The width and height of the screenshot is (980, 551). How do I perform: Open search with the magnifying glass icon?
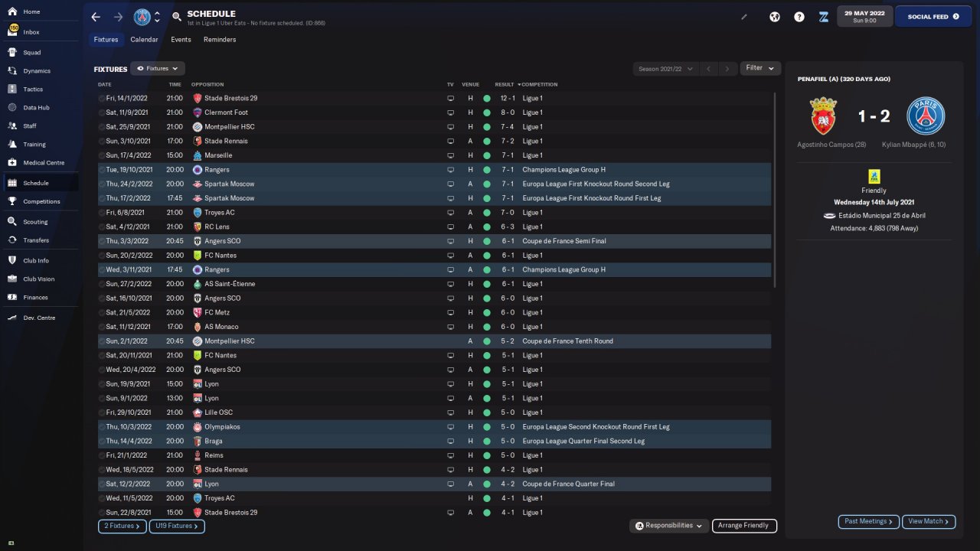pyautogui.click(x=177, y=17)
